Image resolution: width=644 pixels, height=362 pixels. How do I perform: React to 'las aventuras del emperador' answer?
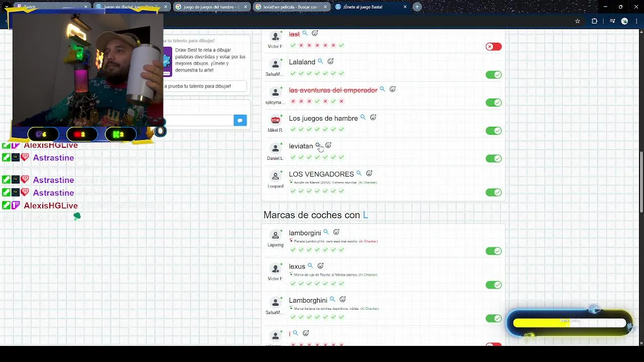(393, 89)
